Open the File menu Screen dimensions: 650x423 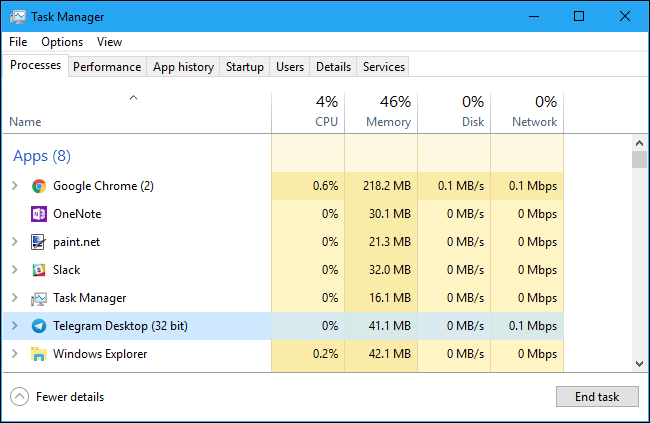point(18,42)
